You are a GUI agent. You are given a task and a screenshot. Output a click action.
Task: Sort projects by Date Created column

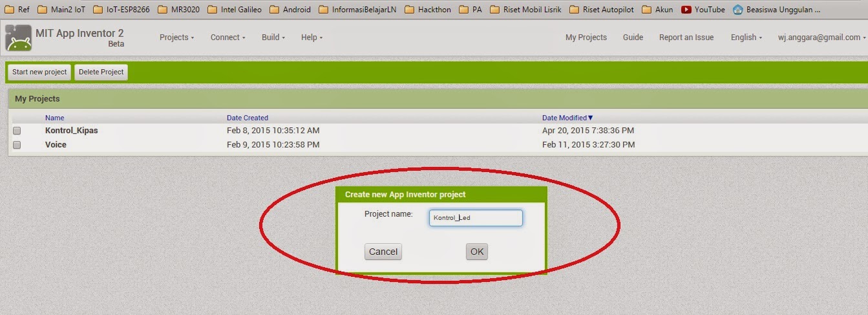pos(248,118)
